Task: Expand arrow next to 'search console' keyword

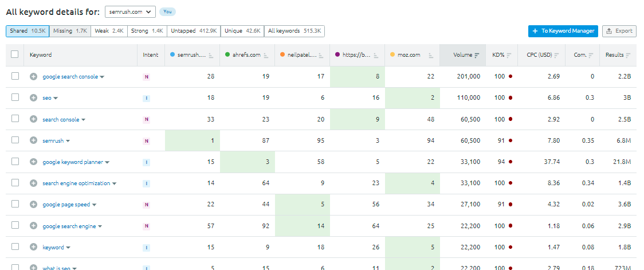Action: click(83, 120)
